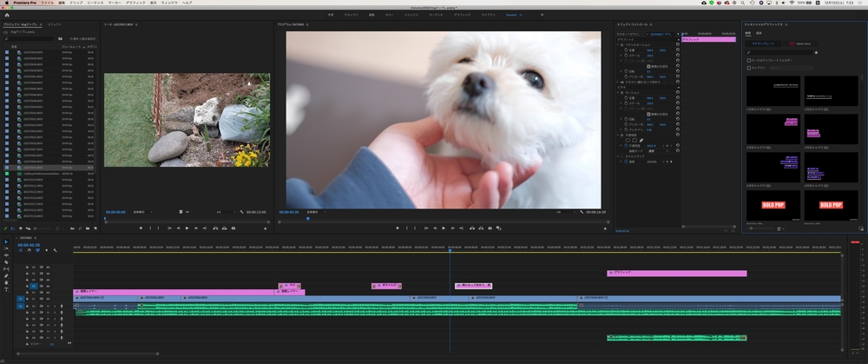Screen dimensions: 868x364
Task: Click Export Frame camera in Source monitor
Action: point(233,228)
